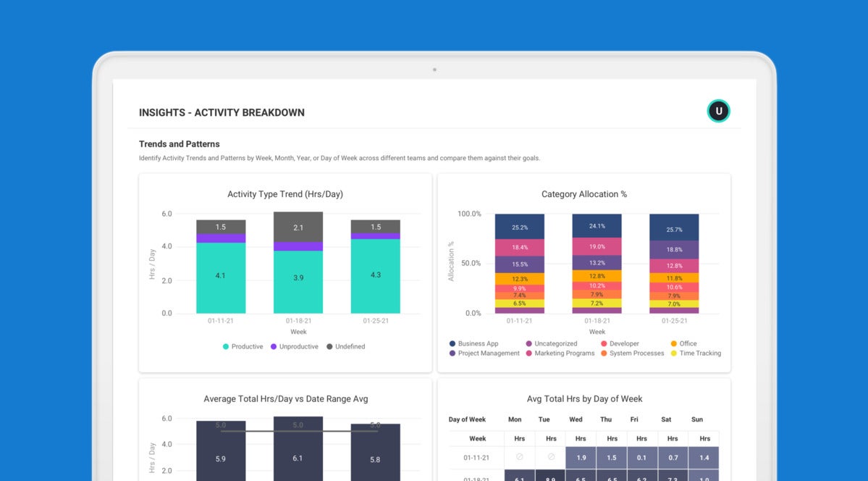Image resolution: width=868 pixels, height=481 pixels.
Task: Select the 25.7% category segment
Action: pyautogui.click(x=674, y=227)
